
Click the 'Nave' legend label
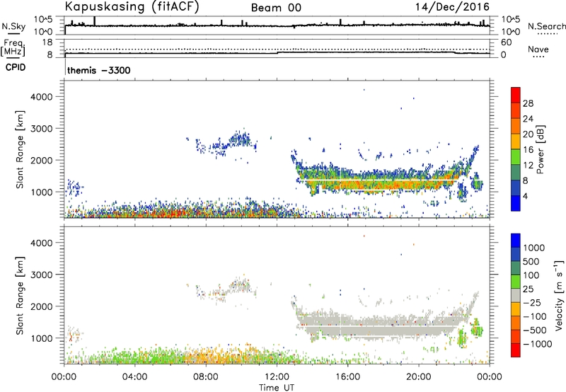pos(538,49)
